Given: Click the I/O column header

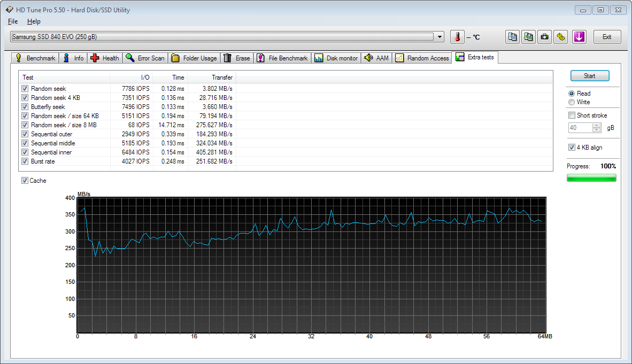Looking at the screenshot, I should pyautogui.click(x=132, y=78).
